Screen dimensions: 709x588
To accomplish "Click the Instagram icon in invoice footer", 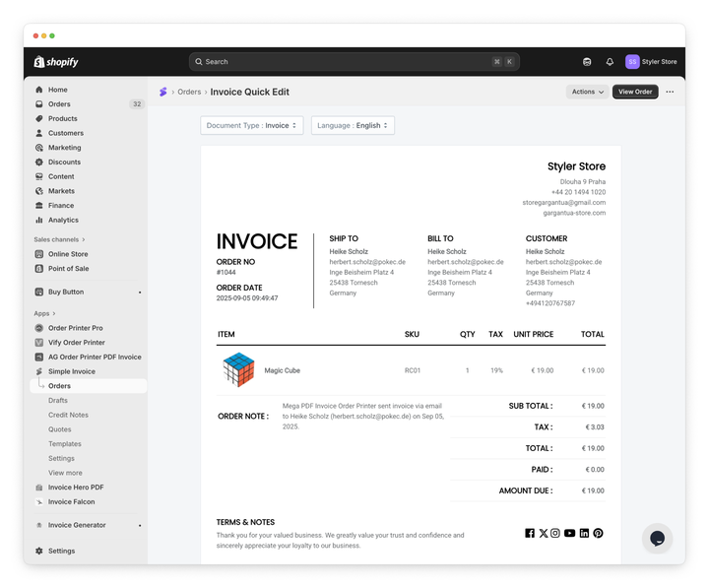I will (x=555, y=533).
